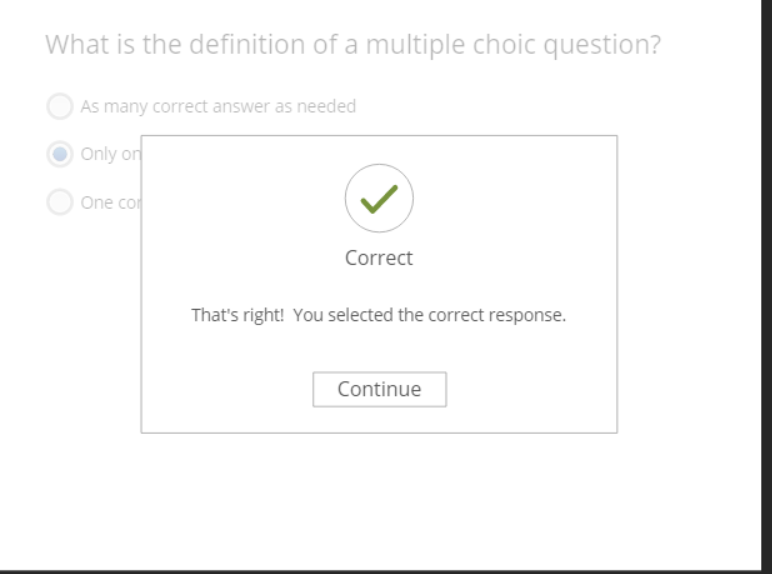Click the "That's right!" feedback message
Screen dimensions: 772x574
pos(237,315)
